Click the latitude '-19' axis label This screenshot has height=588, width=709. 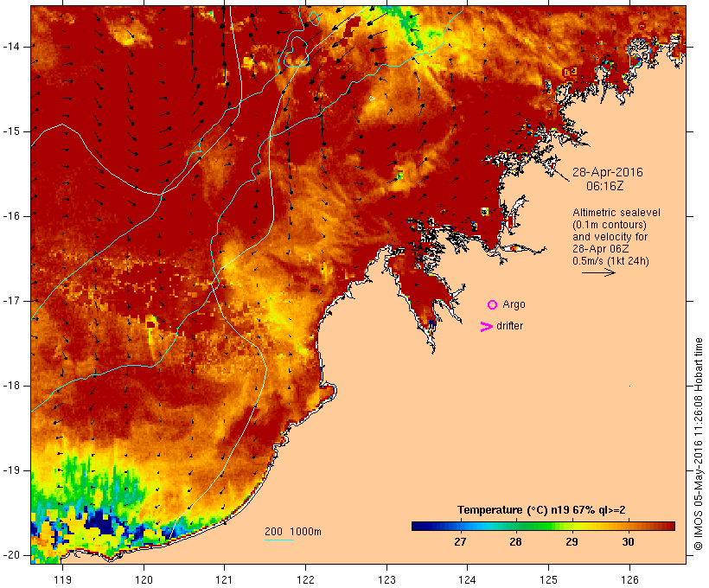[11, 471]
